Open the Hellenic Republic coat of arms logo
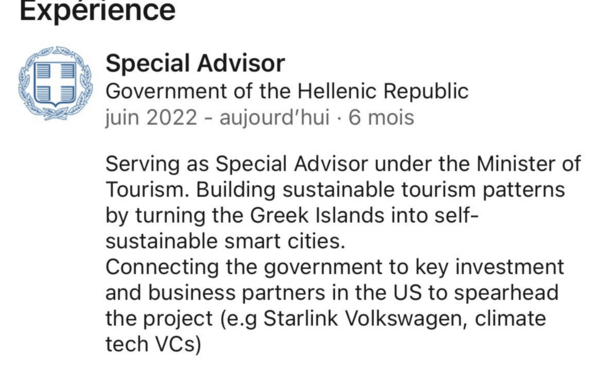The width and height of the screenshot is (600, 375). [x=55, y=83]
